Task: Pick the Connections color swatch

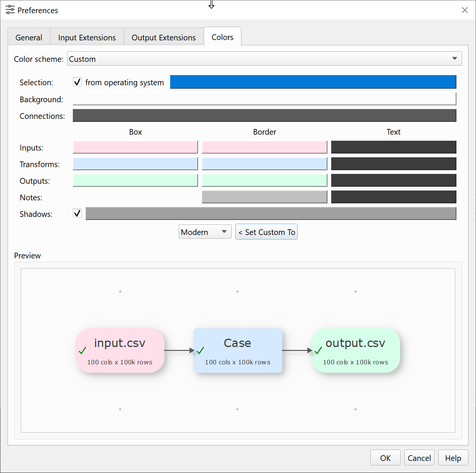Action: [264, 115]
